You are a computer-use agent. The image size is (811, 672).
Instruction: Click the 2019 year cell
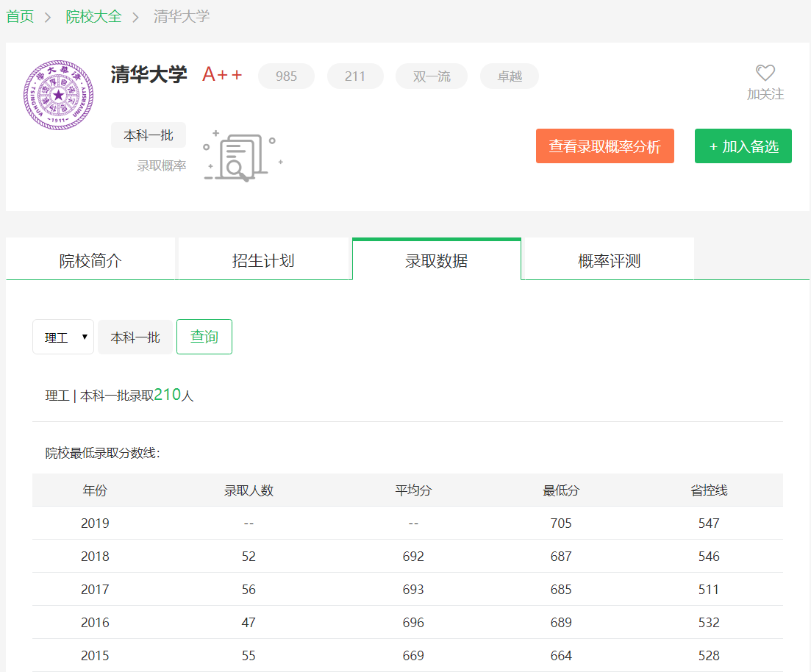(95, 523)
